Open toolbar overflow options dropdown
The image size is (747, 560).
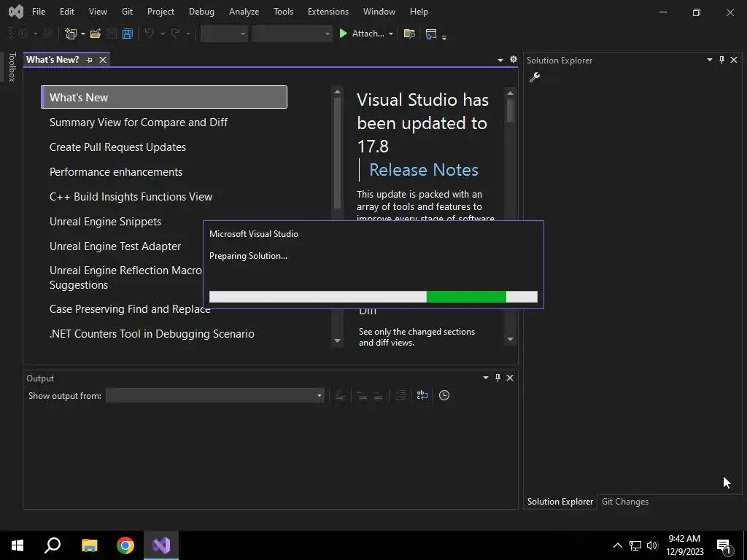pos(444,36)
